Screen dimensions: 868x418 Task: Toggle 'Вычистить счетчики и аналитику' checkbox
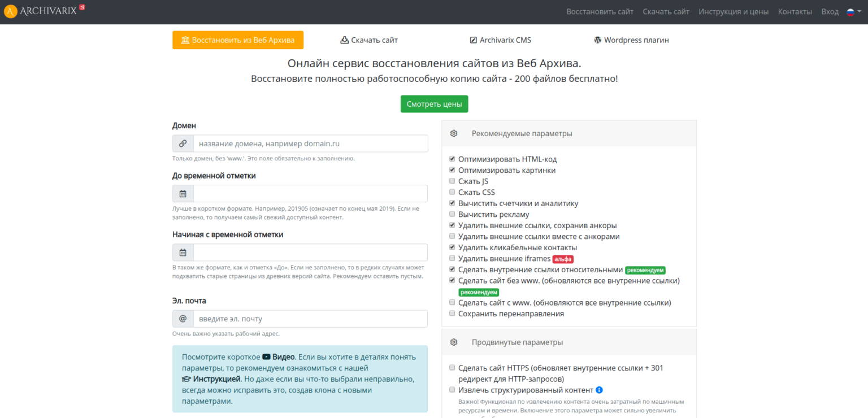452,203
